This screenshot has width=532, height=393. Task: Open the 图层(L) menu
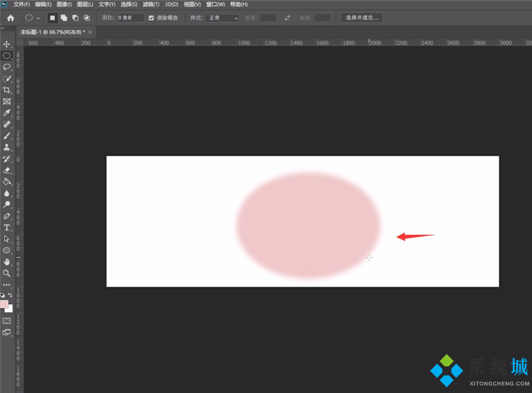click(85, 4)
